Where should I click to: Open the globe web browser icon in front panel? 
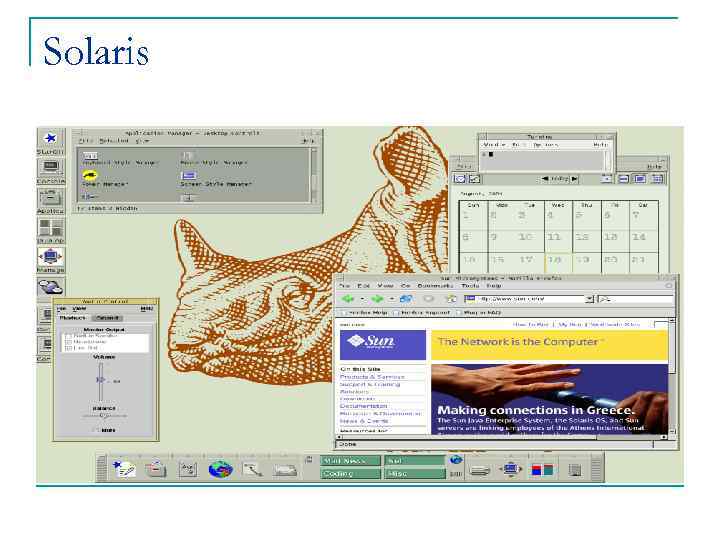221,469
